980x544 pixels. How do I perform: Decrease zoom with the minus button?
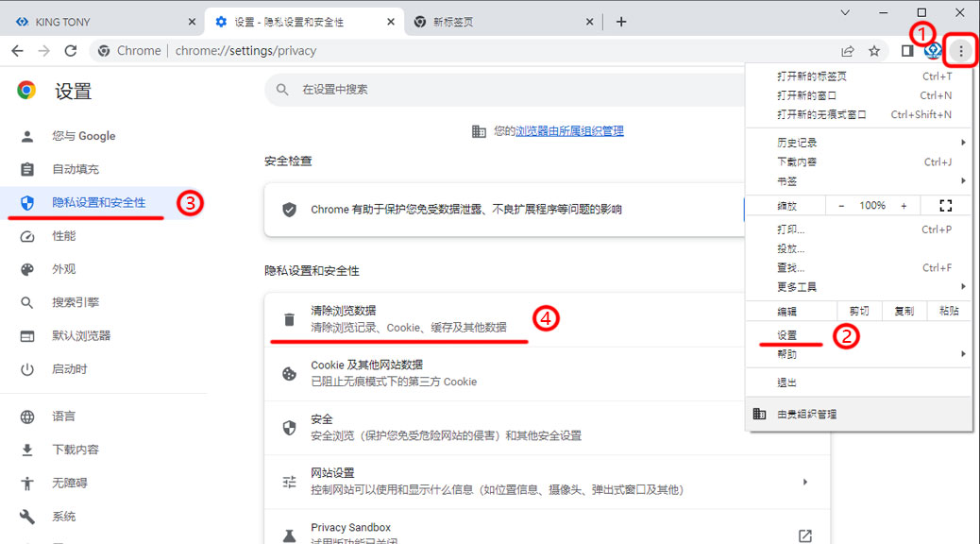[x=841, y=206]
